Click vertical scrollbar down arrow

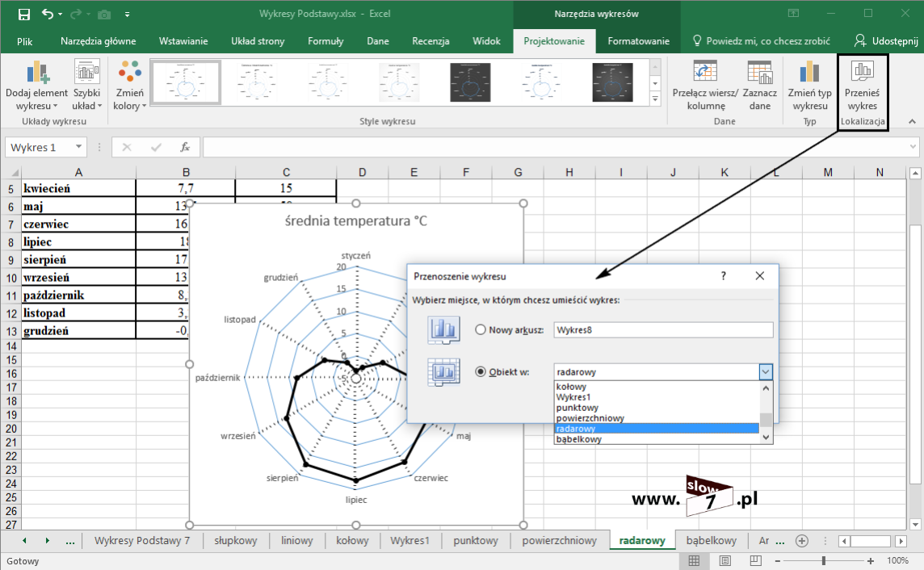(915, 524)
